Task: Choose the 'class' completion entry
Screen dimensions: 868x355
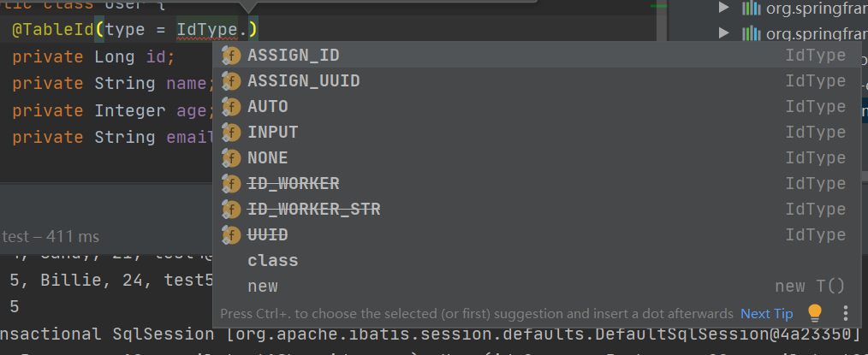Action: coord(273,261)
